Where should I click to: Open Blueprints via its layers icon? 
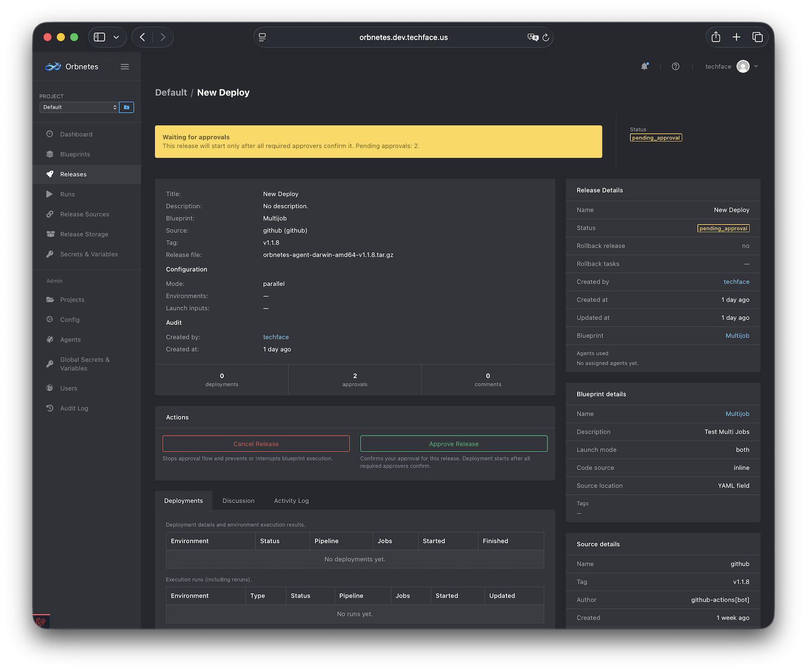coord(50,154)
